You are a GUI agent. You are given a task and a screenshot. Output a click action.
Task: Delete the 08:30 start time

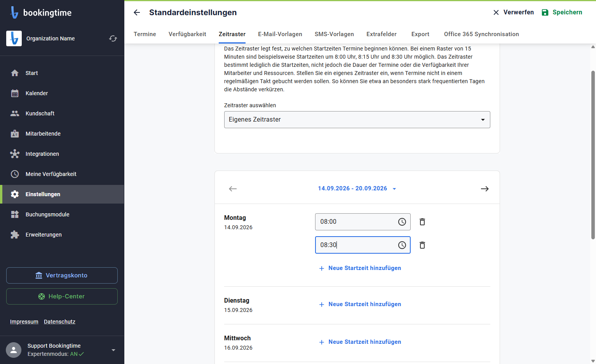point(422,245)
